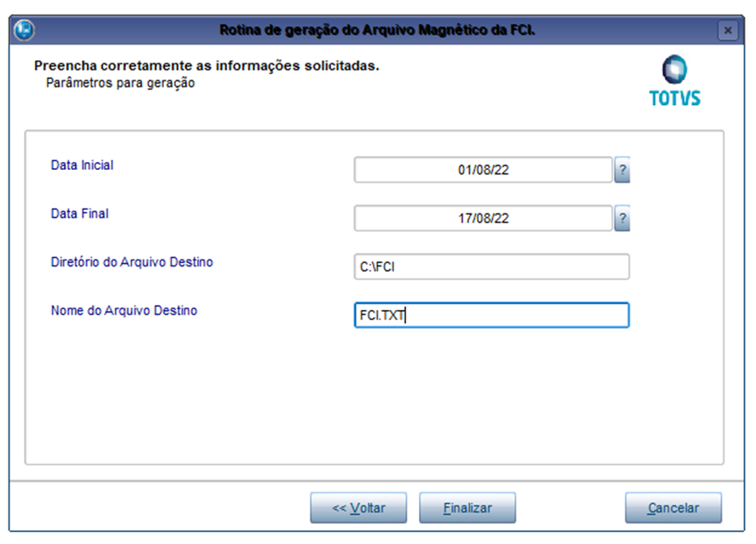The height and width of the screenshot is (544, 756).
Task: Focus the Data Final date field
Action: point(483,218)
